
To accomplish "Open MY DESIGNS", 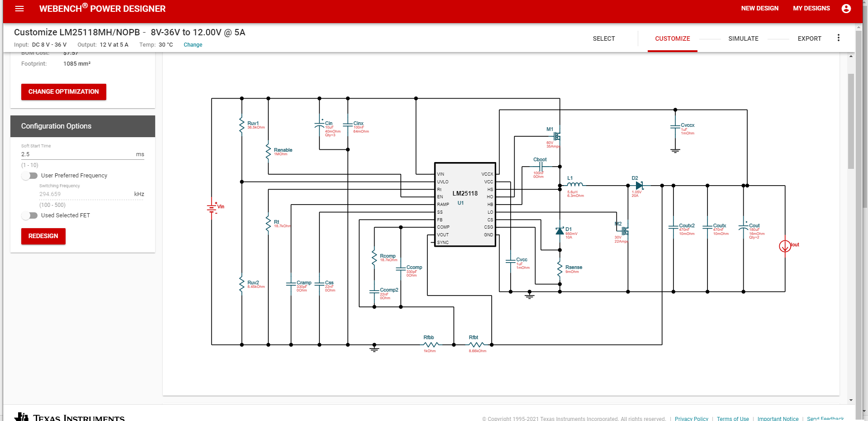I will point(811,8).
